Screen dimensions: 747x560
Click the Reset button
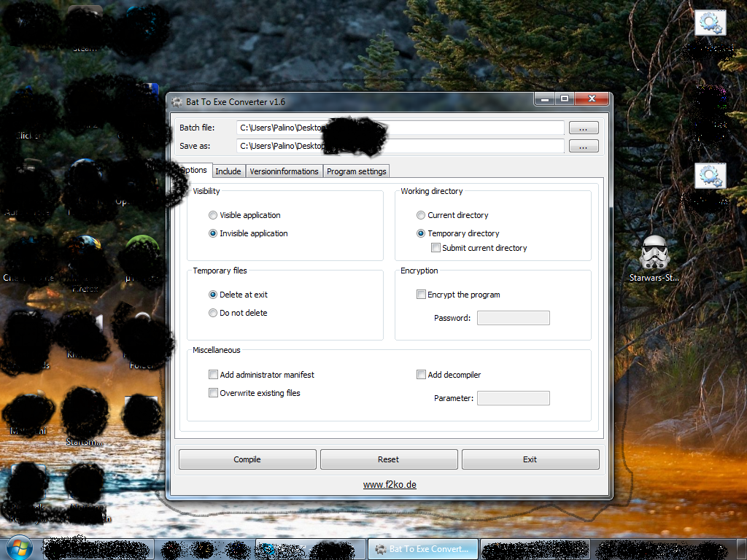(x=389, y=459)
